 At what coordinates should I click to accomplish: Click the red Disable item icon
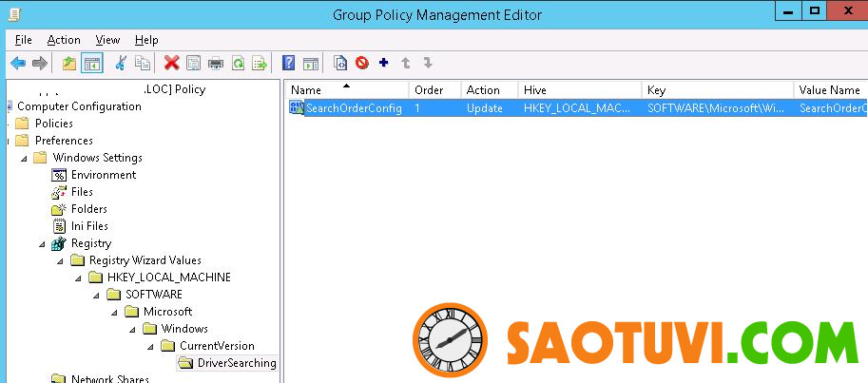pyautogui.click(x=362, y=63)
